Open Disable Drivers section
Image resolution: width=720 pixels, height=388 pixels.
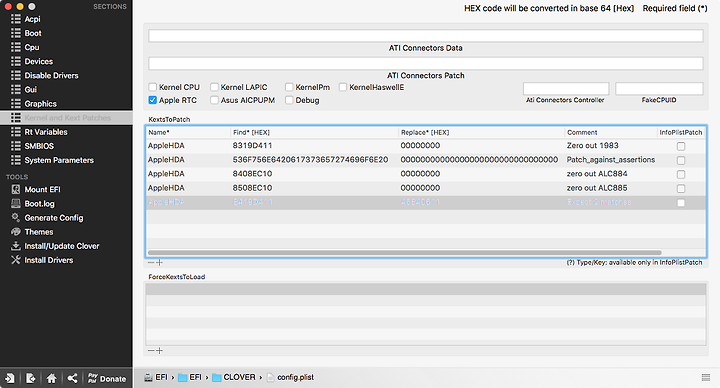click(x=51, y=75)
